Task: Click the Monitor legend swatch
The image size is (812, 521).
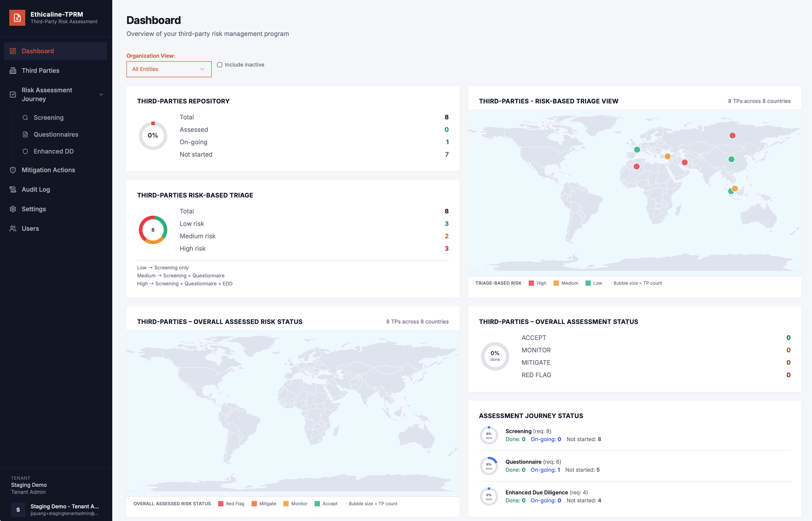Action: point(286,504)
